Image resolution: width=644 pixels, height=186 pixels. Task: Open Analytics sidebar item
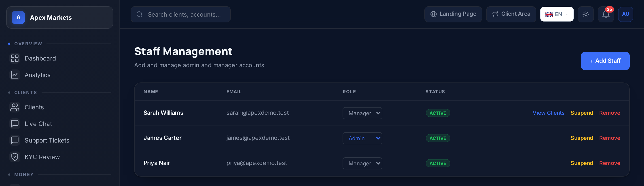coord(59,75)
